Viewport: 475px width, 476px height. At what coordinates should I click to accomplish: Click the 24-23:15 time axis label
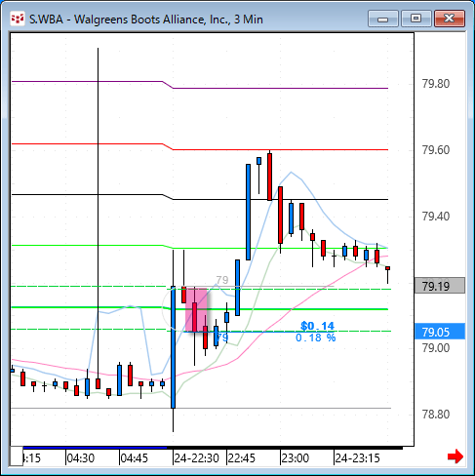[357, 458]
